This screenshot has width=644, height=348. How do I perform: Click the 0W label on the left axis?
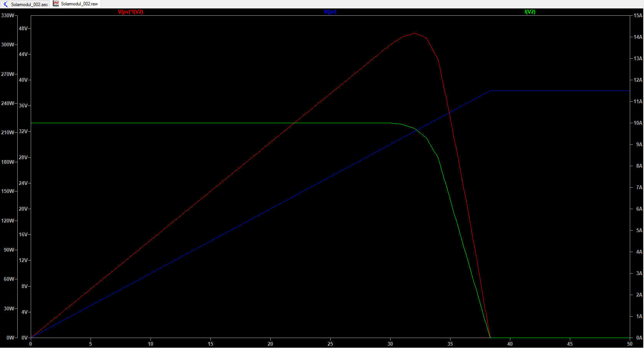tap(10, 338)
